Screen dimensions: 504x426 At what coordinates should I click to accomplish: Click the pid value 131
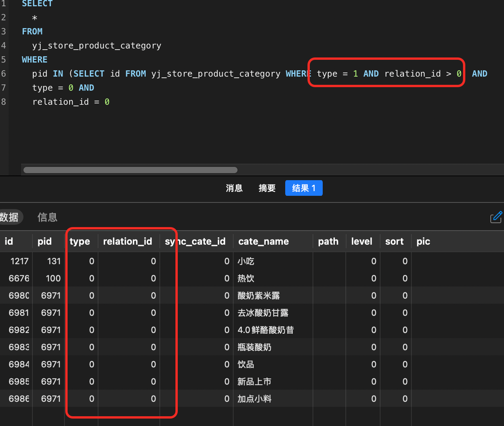point(54,261)
